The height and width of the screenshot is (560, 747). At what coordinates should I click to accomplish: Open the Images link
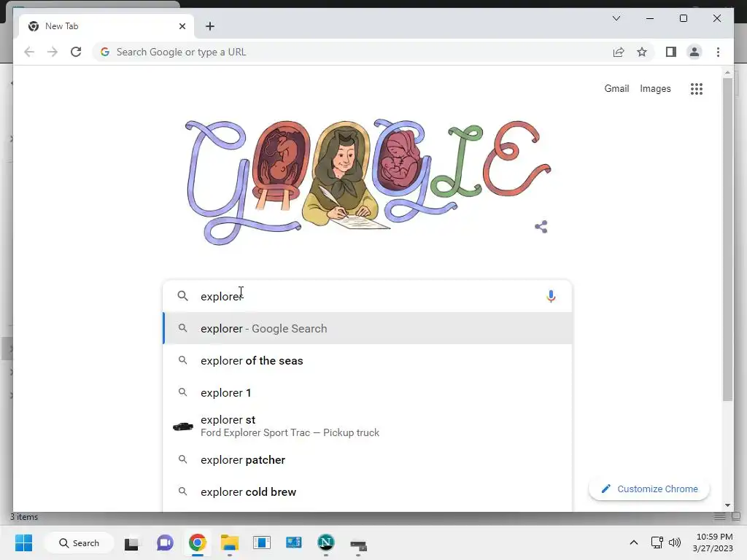tap(655, 88)
